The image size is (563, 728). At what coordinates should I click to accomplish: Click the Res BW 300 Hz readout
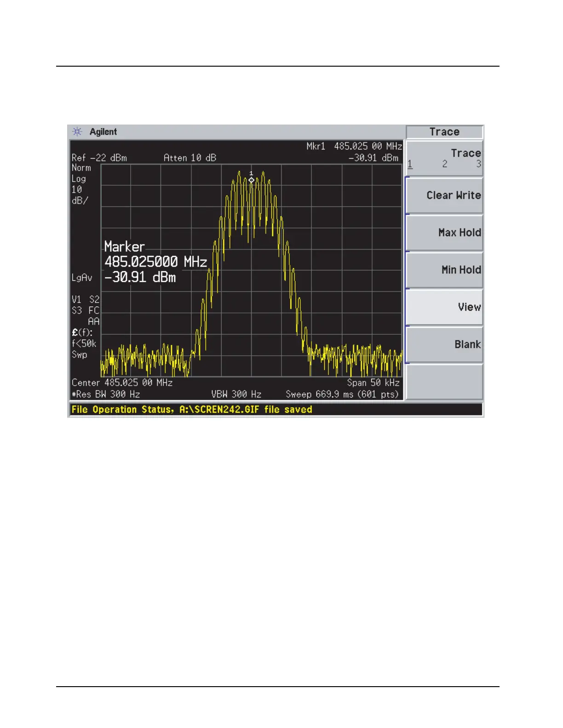[x=106, y=394]
